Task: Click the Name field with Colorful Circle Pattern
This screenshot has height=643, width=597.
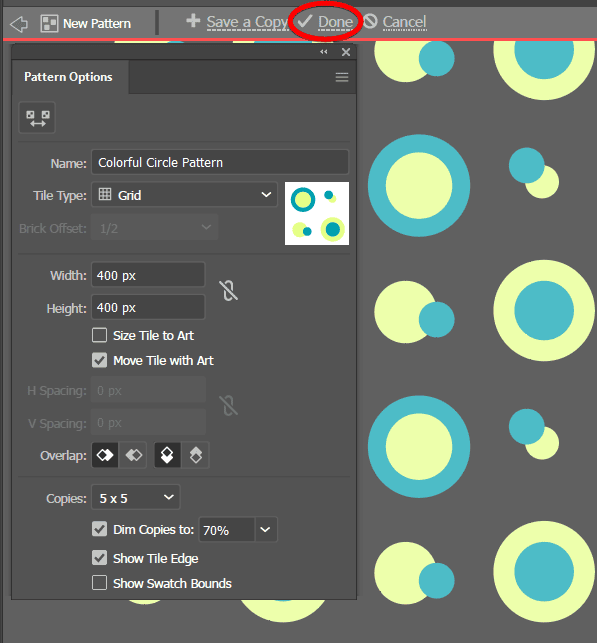Action: [x=220, y=162]
